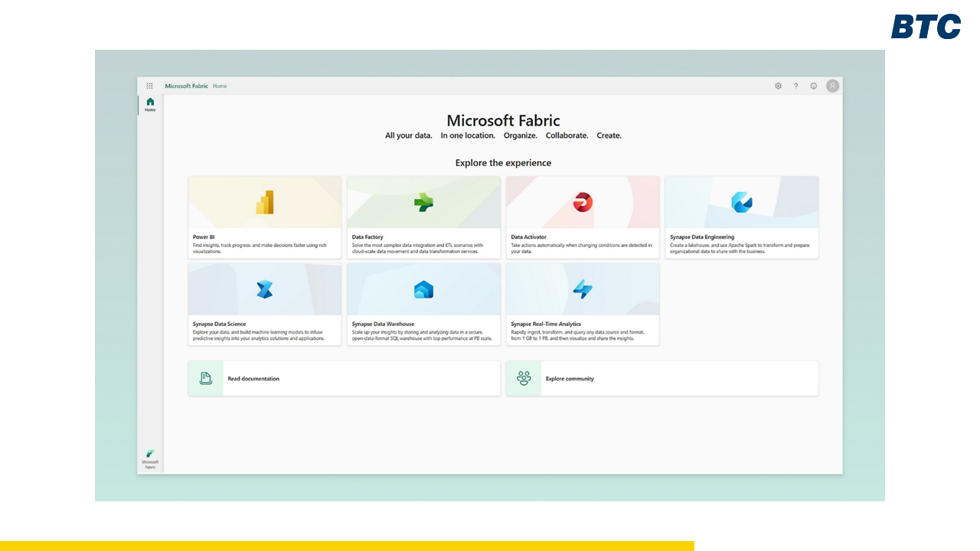Viewport: 980px width, 551px height.
Task: Click the Power BI card title
Action: pyautogui.click(x=204, y=237)
